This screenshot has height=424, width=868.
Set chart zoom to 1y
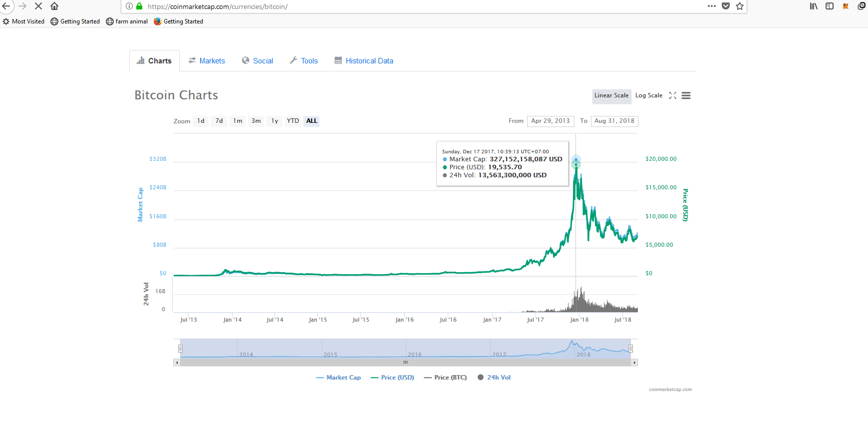click(275, 121)
